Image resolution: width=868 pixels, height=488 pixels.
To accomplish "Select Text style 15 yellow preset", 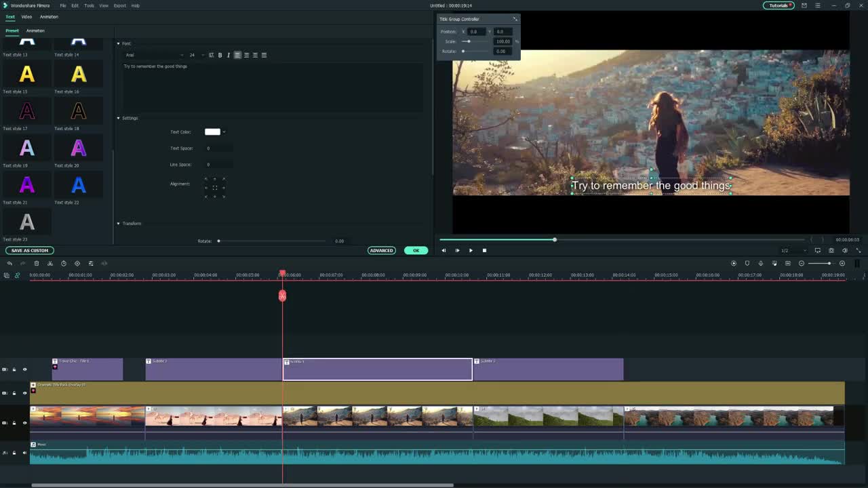I will [x=26, y=74].
